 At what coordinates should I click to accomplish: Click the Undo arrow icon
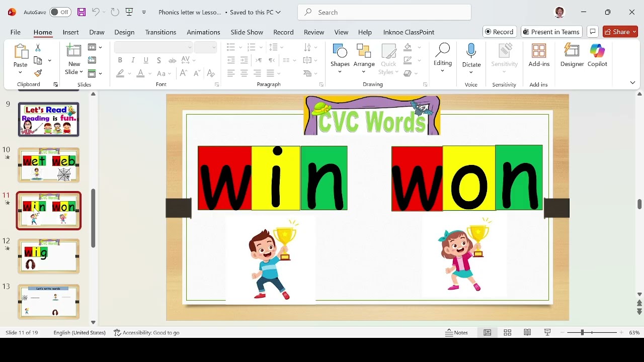click(96, 12)
